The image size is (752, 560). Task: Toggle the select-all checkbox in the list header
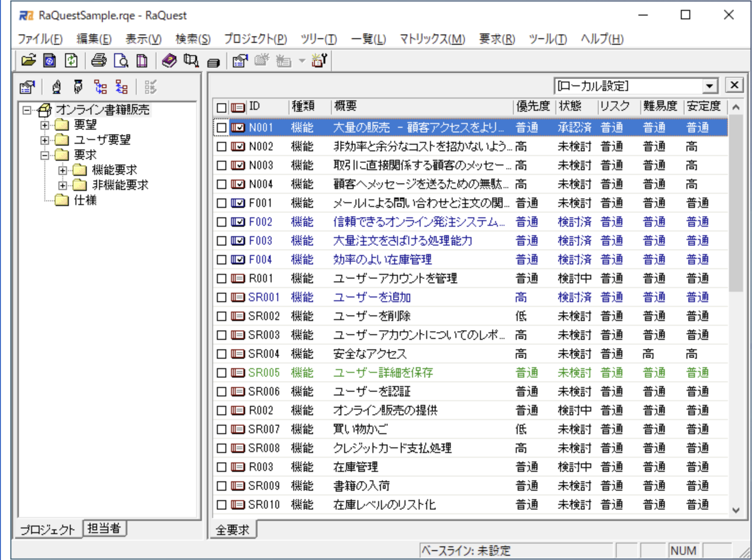tap(221, 107)
